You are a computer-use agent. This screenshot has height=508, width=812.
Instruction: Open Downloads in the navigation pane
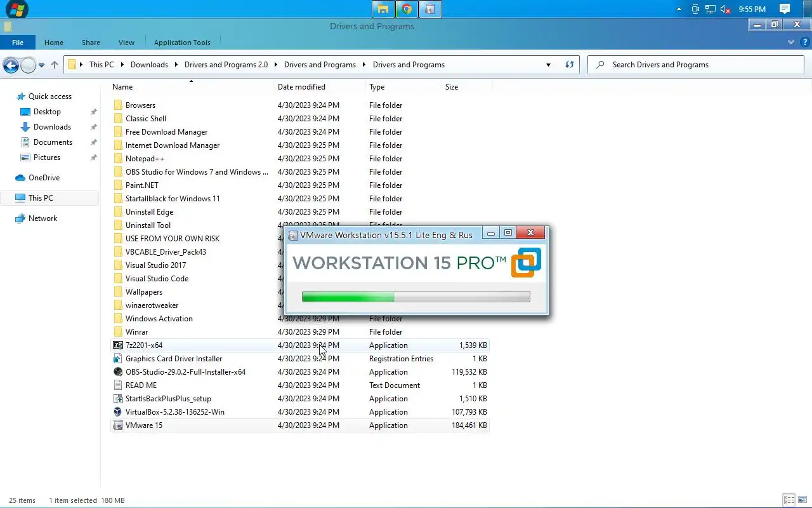[x=52, y=127]
